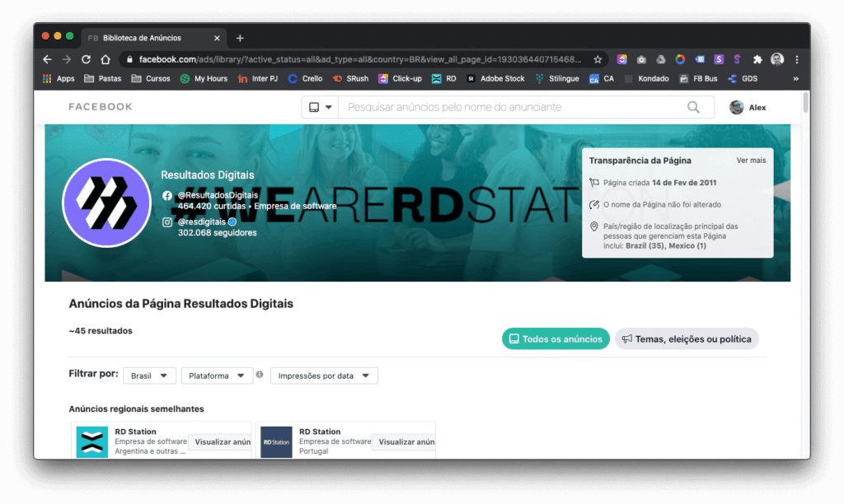The height and width of the screenshot is (504, 844).
Task: Open the ad category dropdown beside search
Action: click(x=321, y=107)
